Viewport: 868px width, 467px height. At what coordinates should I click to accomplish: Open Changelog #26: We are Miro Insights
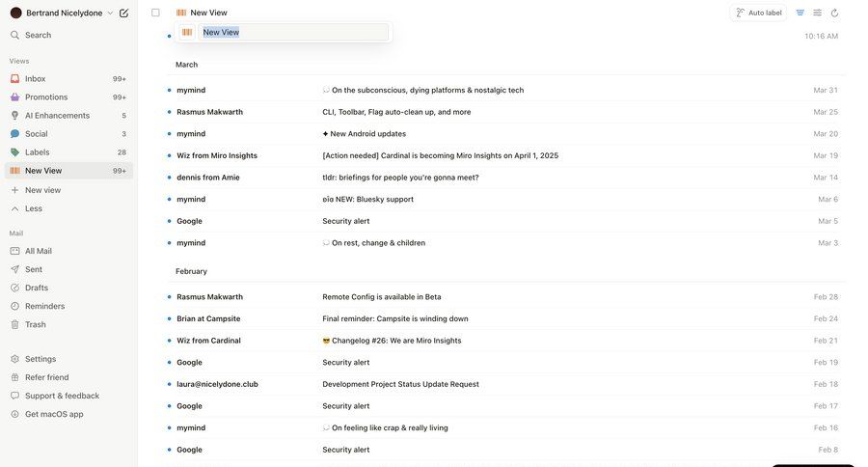(x=505, y=341)
